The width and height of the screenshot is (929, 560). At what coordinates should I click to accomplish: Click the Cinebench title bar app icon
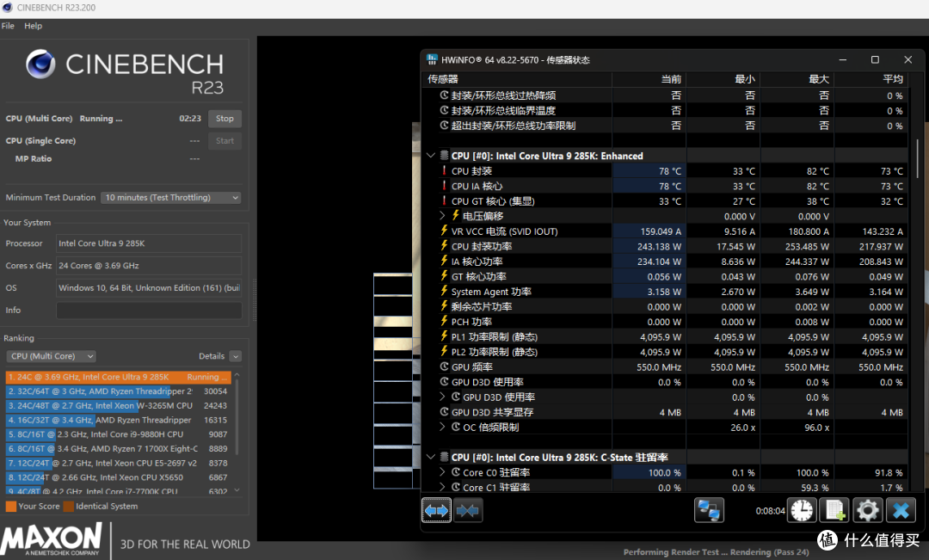[7, 8]
